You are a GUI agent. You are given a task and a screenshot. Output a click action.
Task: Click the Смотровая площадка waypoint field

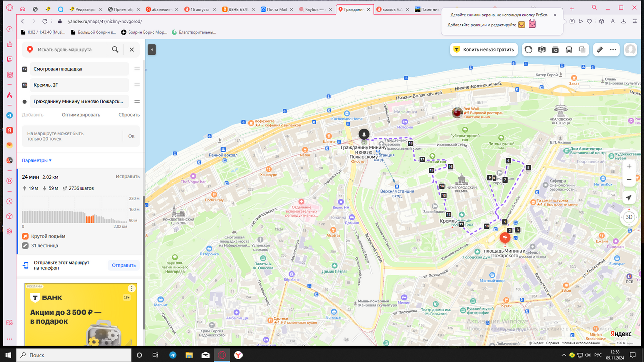79,69
